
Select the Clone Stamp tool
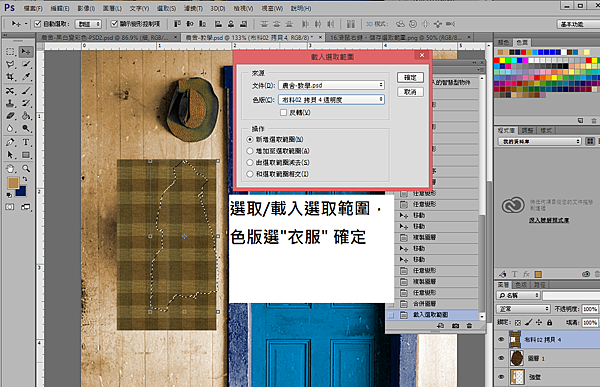[x=10, y=103]
